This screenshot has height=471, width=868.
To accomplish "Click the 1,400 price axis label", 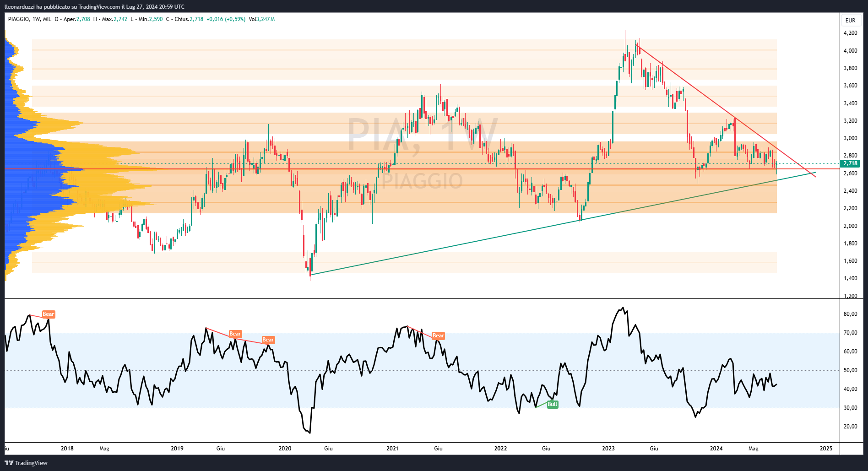I will 851,278.
